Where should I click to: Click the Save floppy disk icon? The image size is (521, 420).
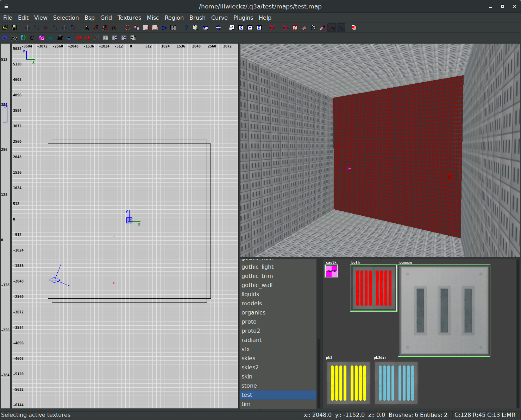[x=14, y=27]
